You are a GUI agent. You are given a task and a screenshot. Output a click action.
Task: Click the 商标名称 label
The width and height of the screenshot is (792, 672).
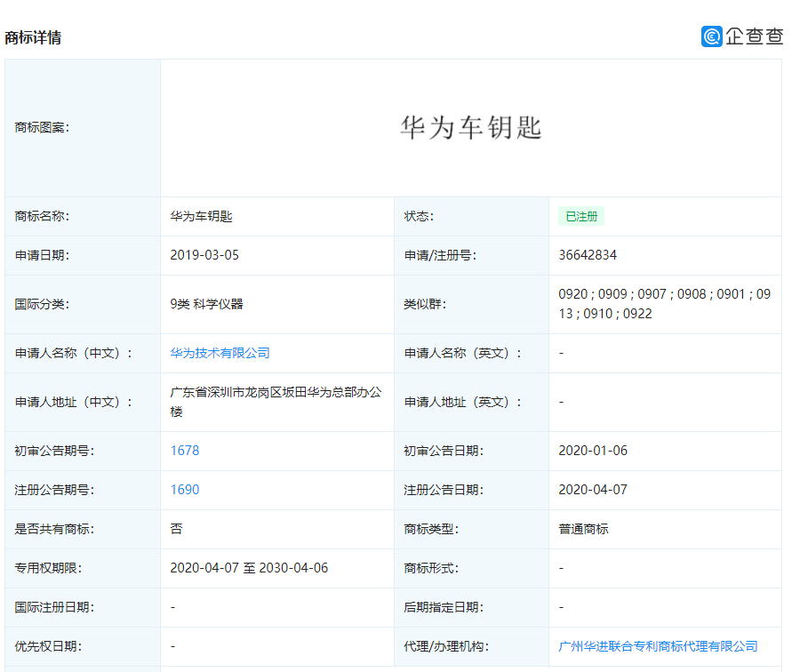coord(42,216)
